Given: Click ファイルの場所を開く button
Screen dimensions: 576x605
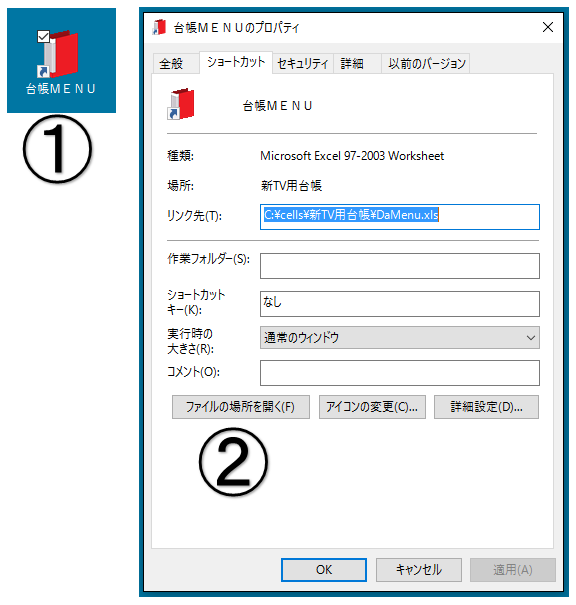Looking at the screenshot, I should coord(241,407).
